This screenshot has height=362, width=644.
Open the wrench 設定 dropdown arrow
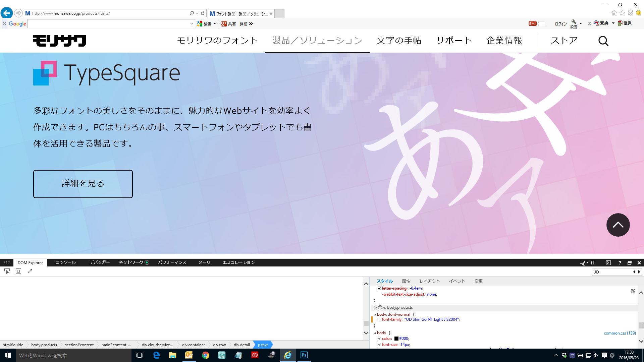pyautogui.click(x=581, y=23)
